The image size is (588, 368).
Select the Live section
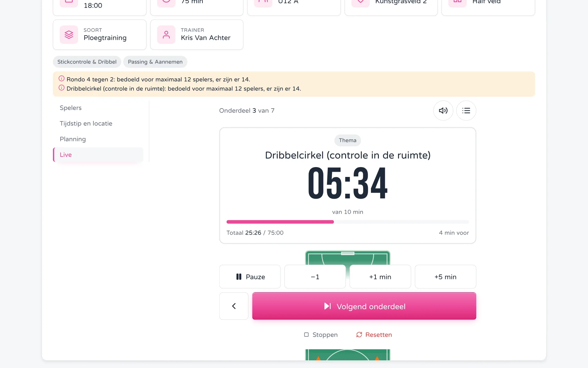coord(98,155)
